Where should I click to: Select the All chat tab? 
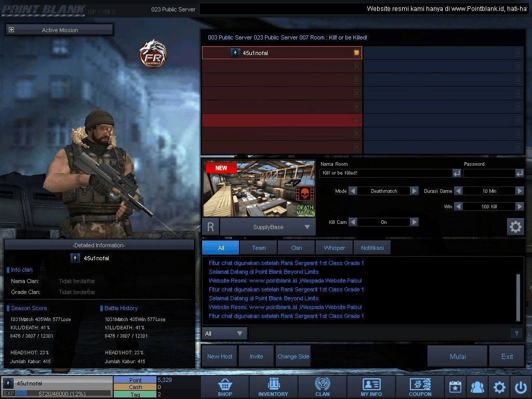click(x=220, y=248)
